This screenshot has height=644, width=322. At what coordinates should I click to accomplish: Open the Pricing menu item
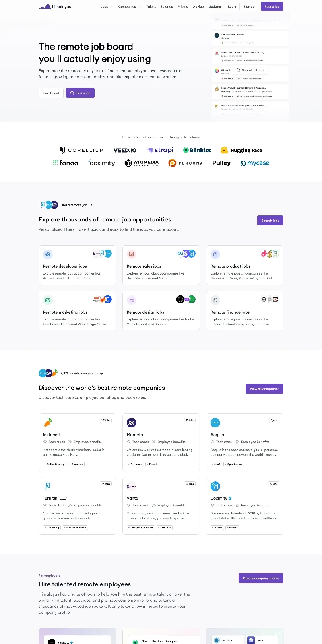coord(183,7)
